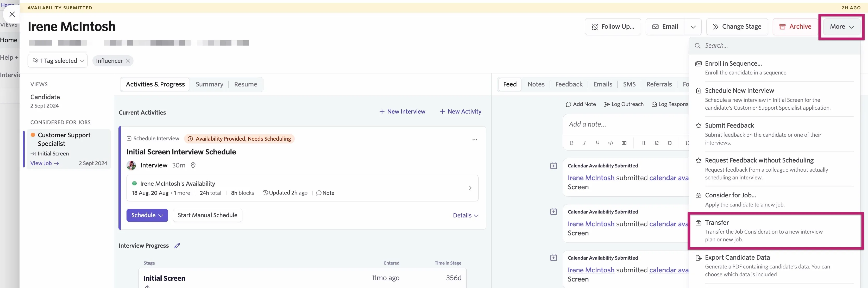The image size is (868, 288).
Task: Open the Follow Up reminder button
Action: point(613,27)
